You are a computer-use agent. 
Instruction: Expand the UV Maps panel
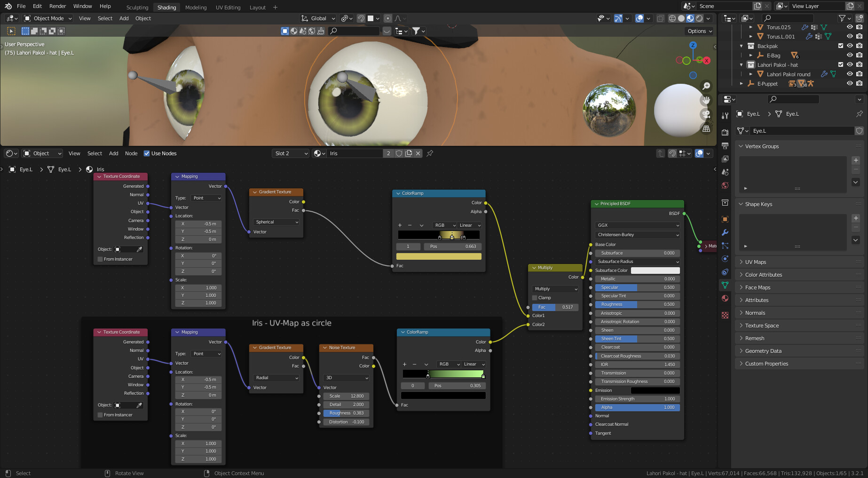[x=755, y=262]
